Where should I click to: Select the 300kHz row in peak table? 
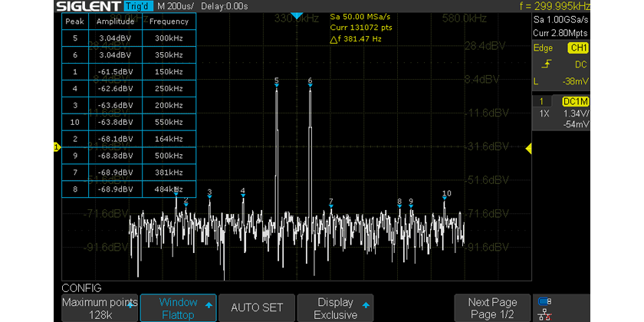point(129,37)
